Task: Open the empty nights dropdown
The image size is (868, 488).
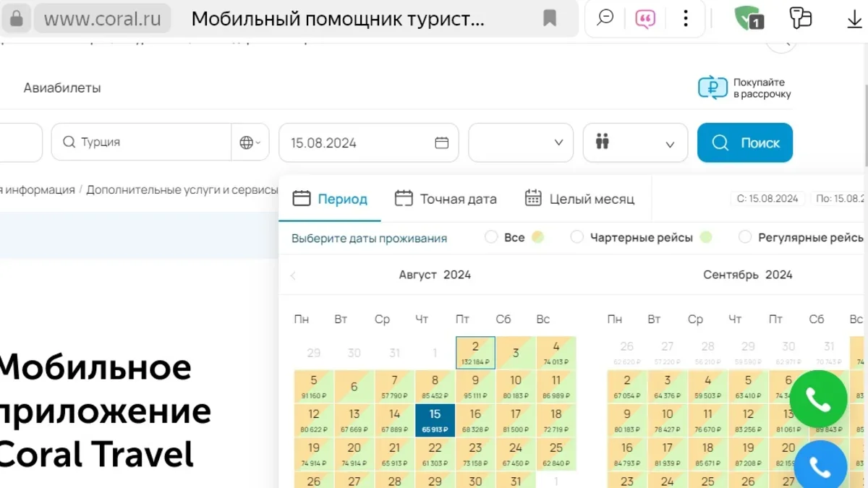Action: pyautogui.click(x=521, y=142)
